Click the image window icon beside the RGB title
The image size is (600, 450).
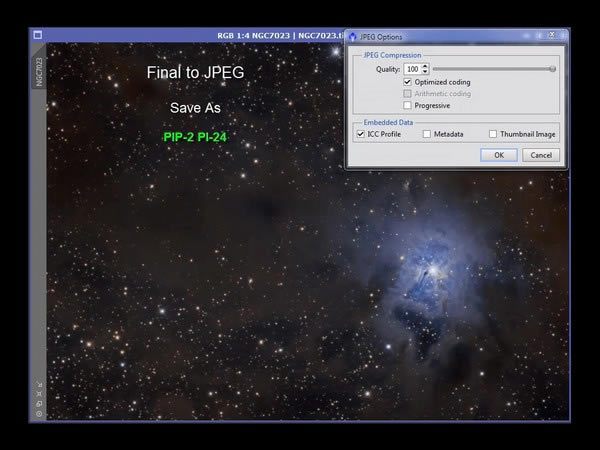pyautogui.click(x=38, y=35)
